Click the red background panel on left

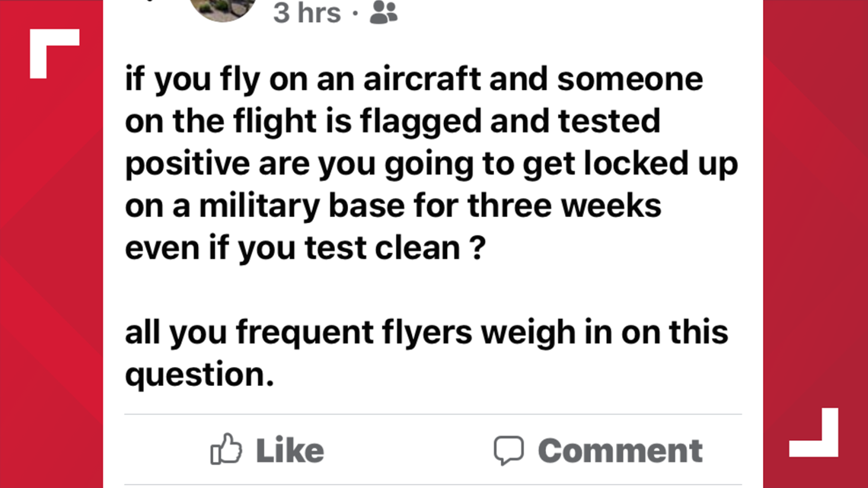click(52, 244)
